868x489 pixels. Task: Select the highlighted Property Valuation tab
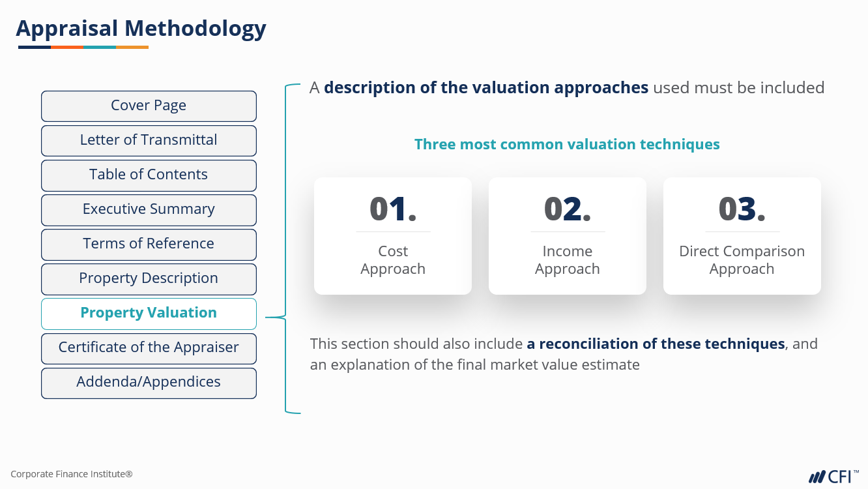149,313
